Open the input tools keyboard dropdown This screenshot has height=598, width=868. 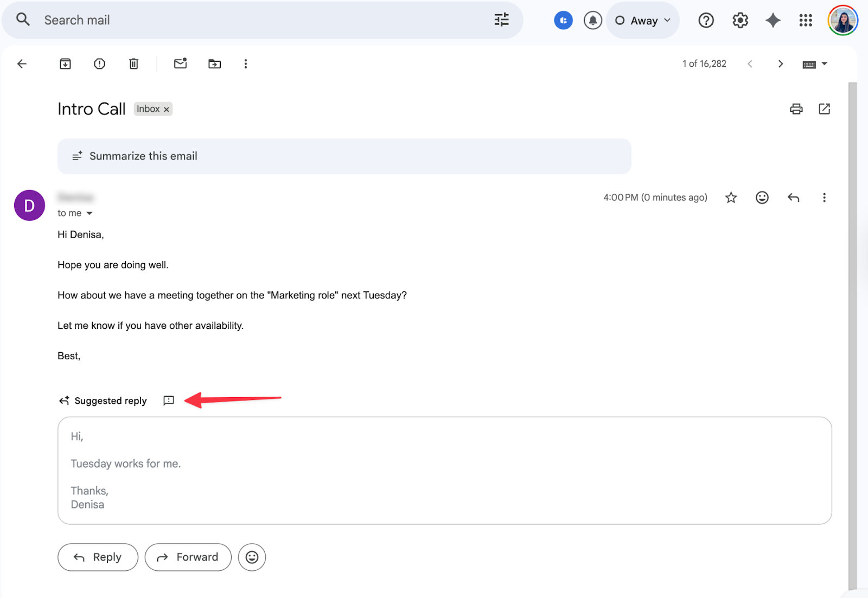coord(814,63)
